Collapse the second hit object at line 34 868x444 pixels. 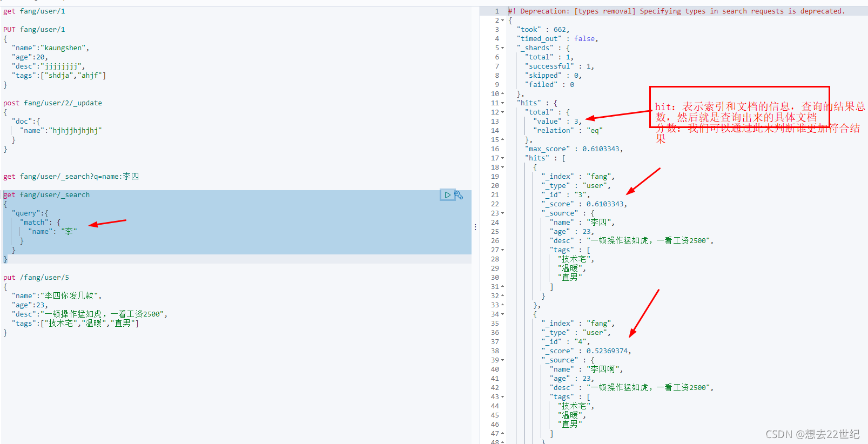pos(503,314)
